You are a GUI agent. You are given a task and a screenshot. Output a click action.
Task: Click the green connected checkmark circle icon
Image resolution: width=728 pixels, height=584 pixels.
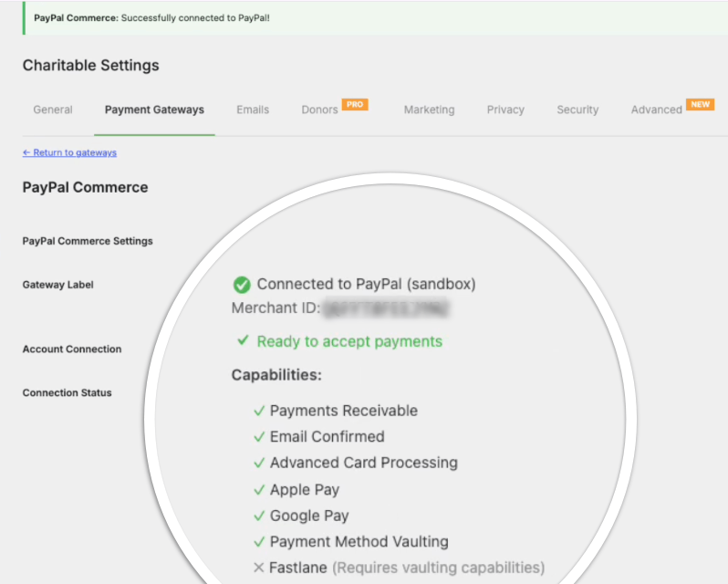(242, 285)
